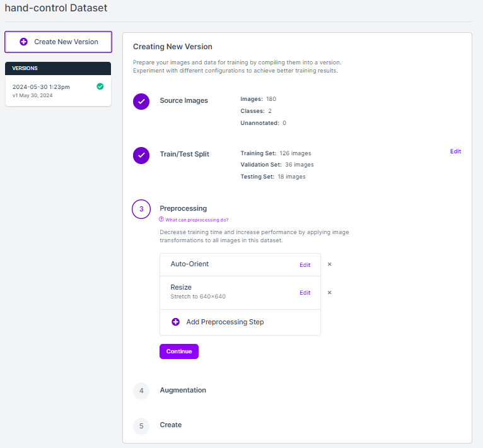
Task: Click the Train/Test Split checkmark circle
Action: point(141,155)
